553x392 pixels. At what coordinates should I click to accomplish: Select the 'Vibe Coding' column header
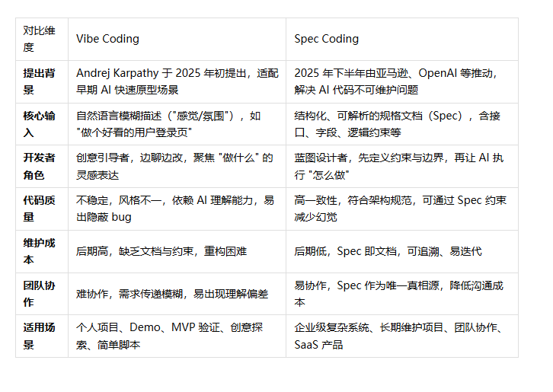(177, 39)
